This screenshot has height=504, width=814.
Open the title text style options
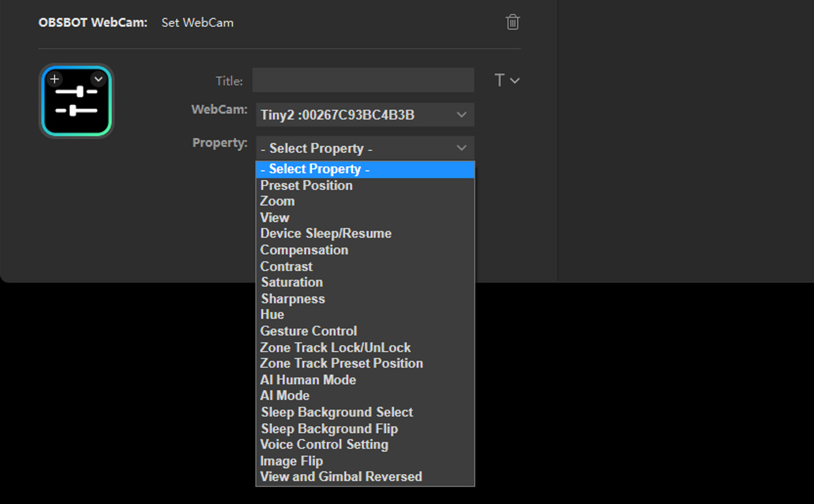pyautogui.click(x=507, y=80)
